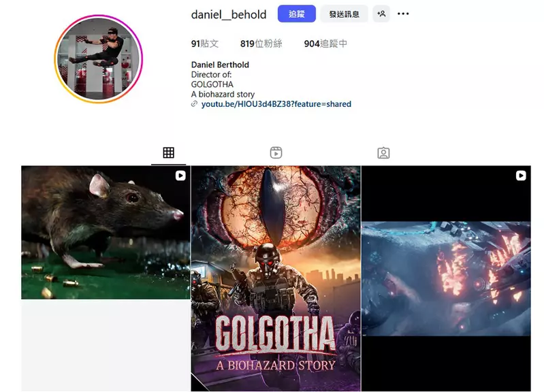Screen dimensions: 544x392
Task: Open the tagged photos tab
Action: coord(383,153)
